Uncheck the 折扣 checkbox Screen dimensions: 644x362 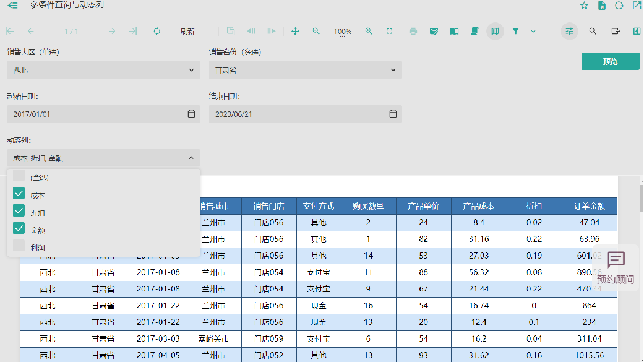(19, 212)
